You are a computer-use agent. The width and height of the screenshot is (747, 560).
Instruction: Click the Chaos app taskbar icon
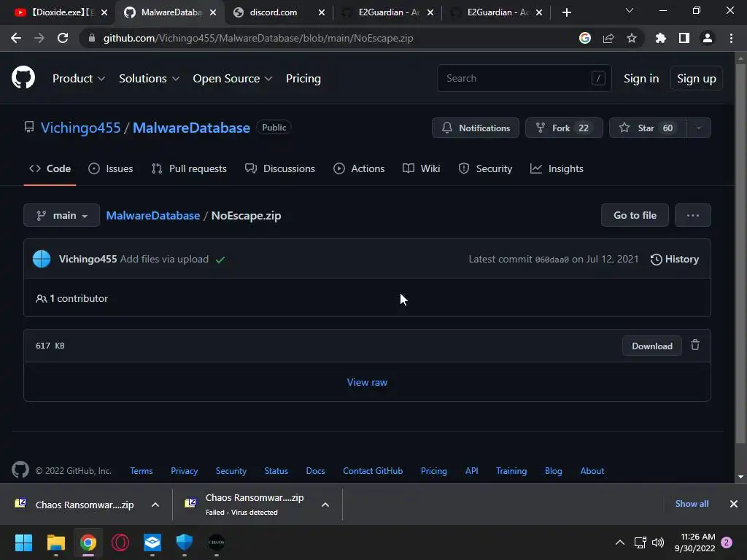(x=216, y=542)
